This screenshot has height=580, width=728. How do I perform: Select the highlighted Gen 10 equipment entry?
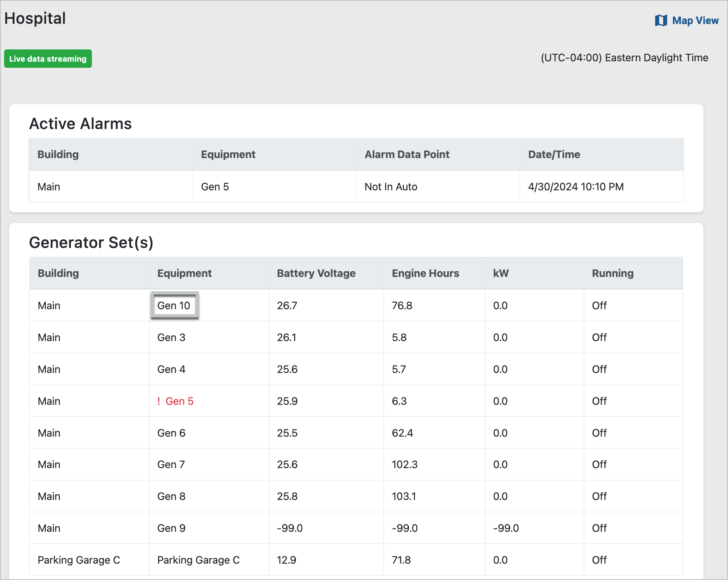coord(174,306)
